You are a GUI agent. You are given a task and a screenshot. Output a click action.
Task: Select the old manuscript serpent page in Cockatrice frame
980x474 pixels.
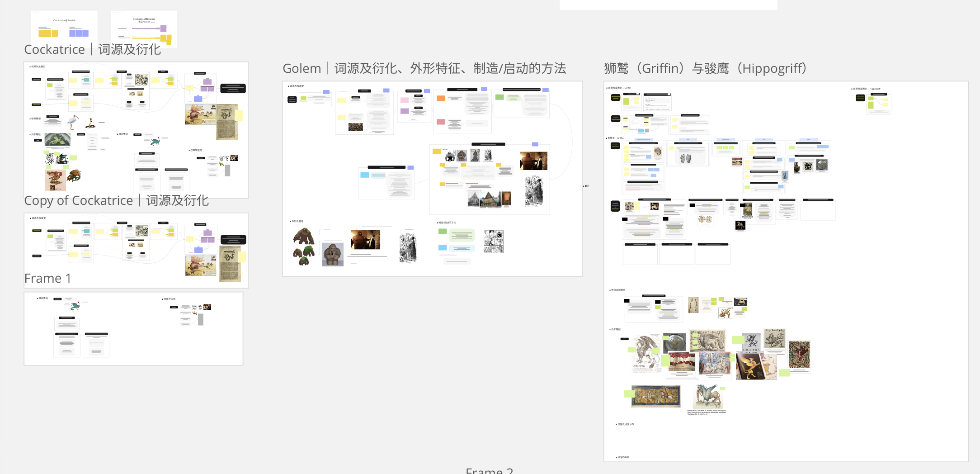pos(227,122)
